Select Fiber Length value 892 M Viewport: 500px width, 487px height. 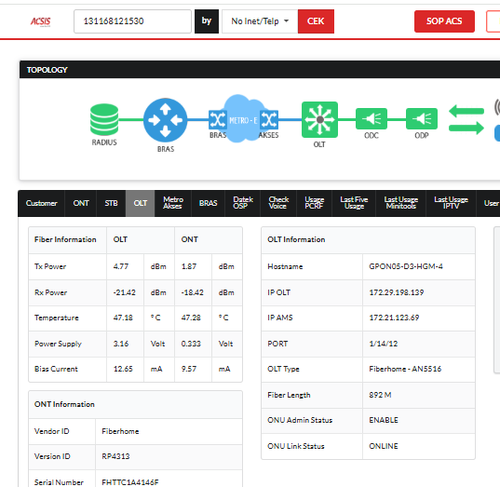[x=380, y=395]
